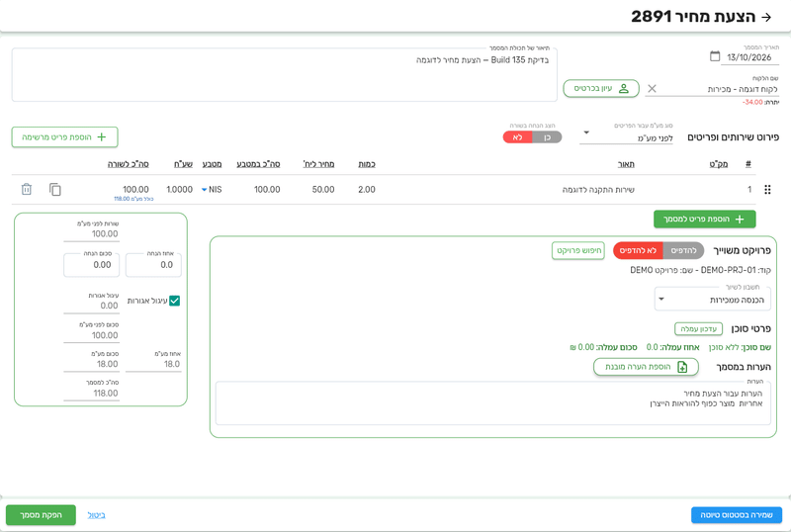Screen dimensions: 791x532
Task: Click the unit price cell 50.00
Action: pyautogui.click(x=323, y=190)
